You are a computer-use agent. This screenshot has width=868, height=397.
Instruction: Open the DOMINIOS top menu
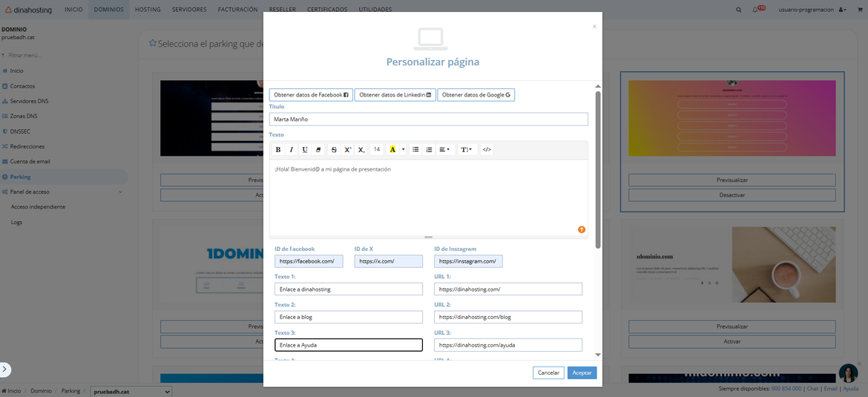click(108, 10)
